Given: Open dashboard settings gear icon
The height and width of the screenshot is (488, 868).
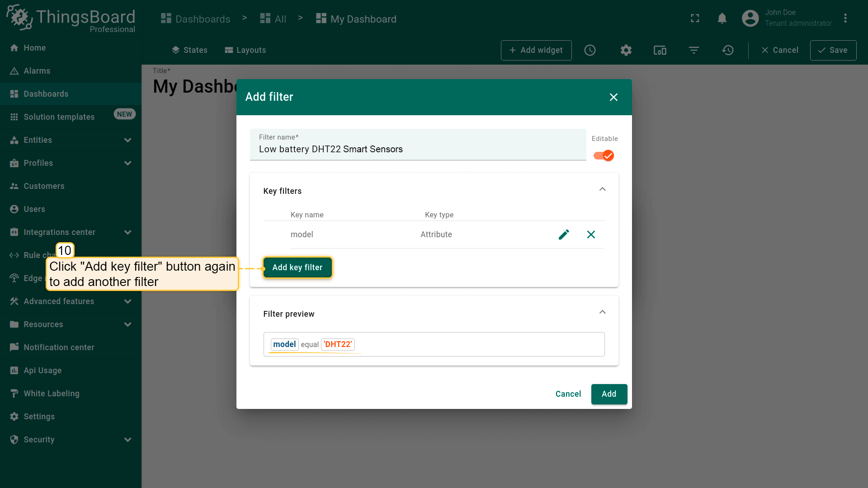Looking at the screenshot, I should 626,50.
